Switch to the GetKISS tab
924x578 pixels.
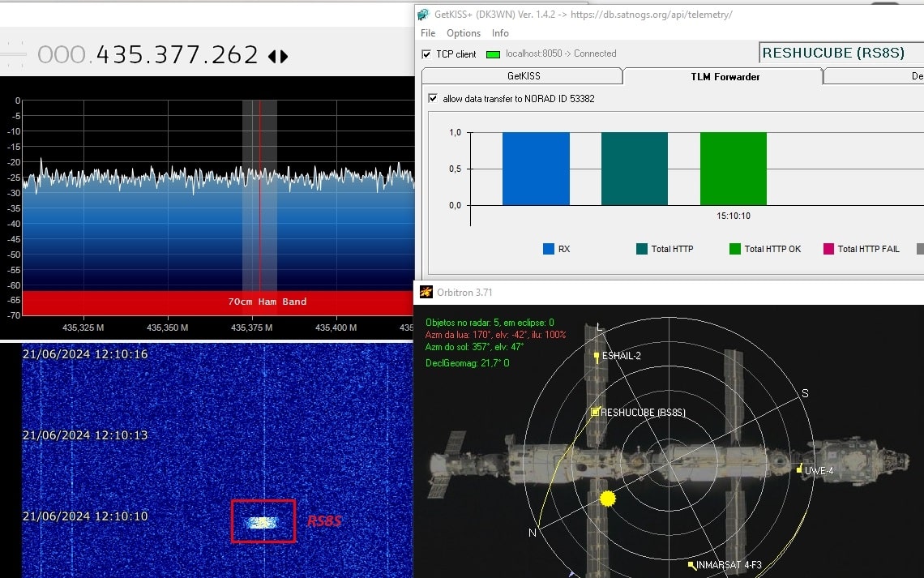click(x=524, y=76)
